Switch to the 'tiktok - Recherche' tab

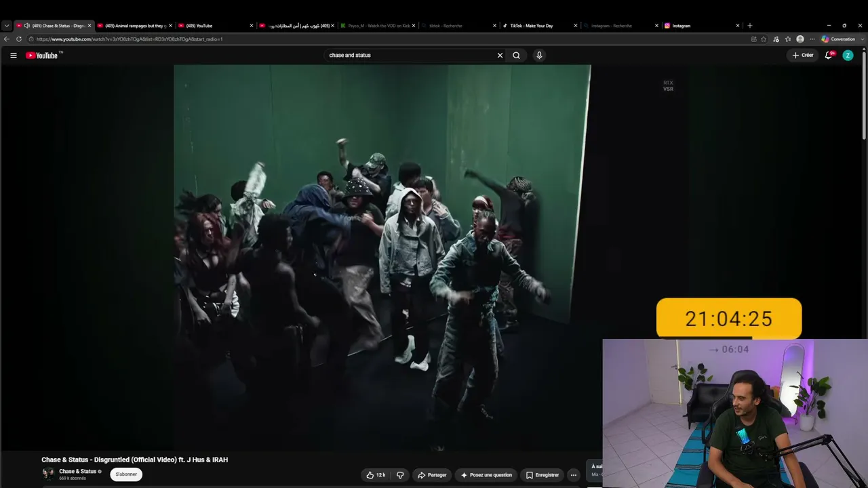click(x=460, y=26)
